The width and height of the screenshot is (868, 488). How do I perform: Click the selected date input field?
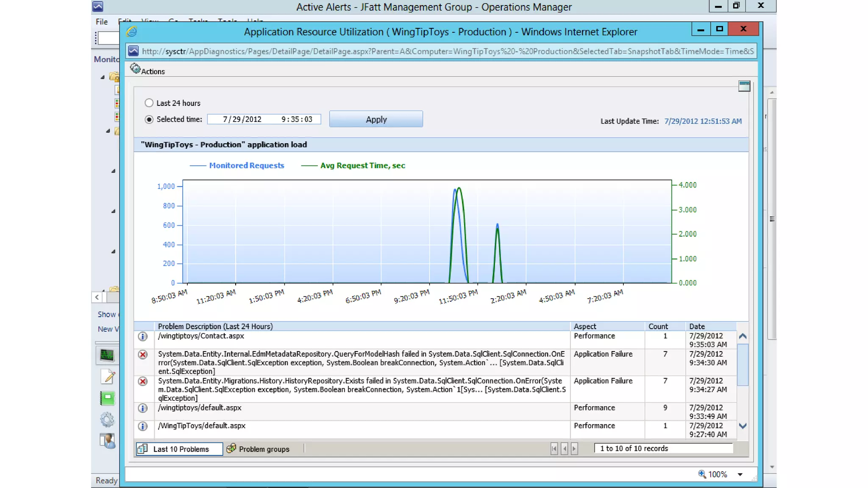pos(242,119)
